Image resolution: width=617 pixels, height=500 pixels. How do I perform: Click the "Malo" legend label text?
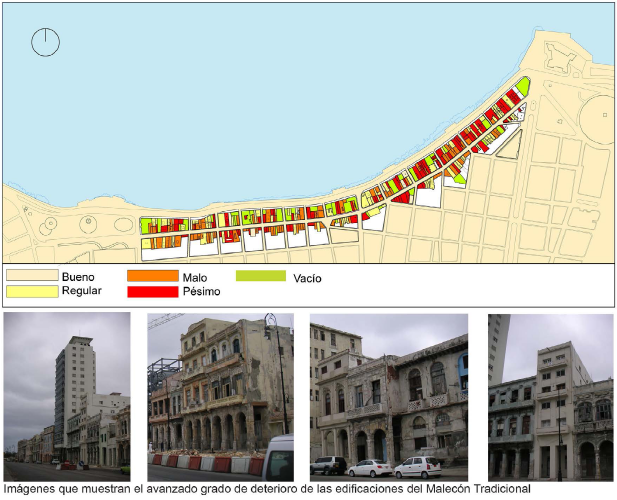point(195,276)
